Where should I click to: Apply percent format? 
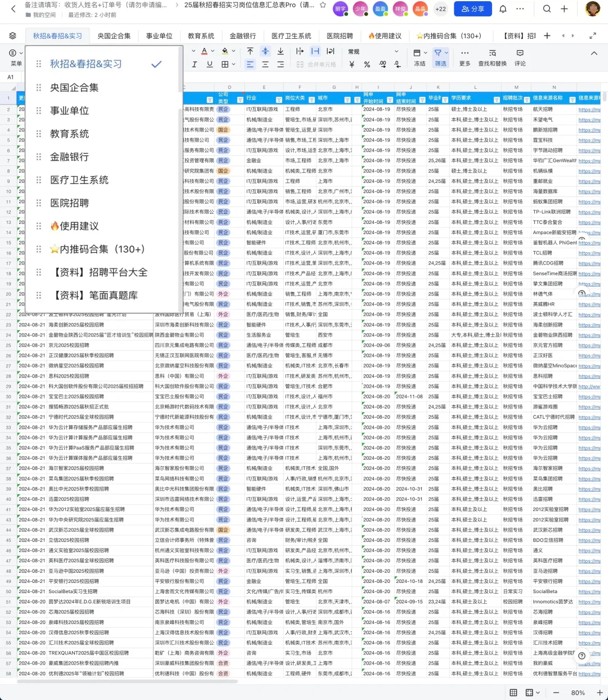[x=367, y=65]
